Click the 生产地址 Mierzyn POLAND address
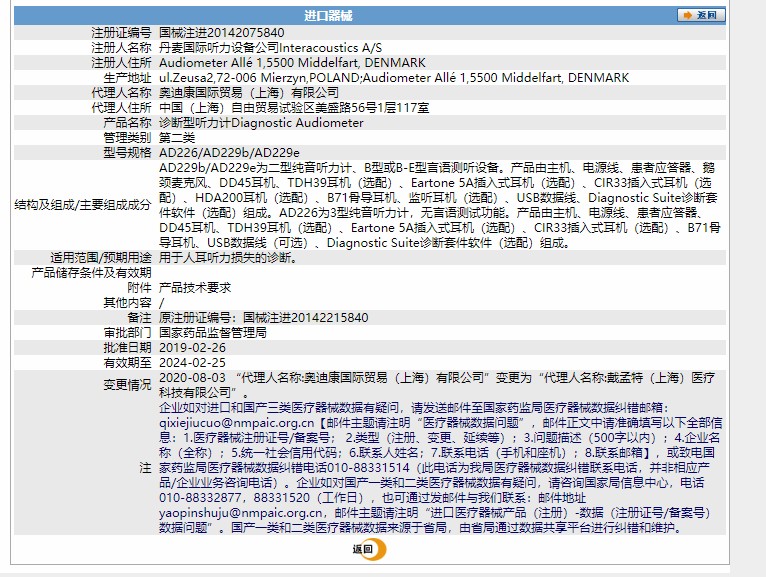The width and height of the screenshot is (766, 577). [259, 78]
